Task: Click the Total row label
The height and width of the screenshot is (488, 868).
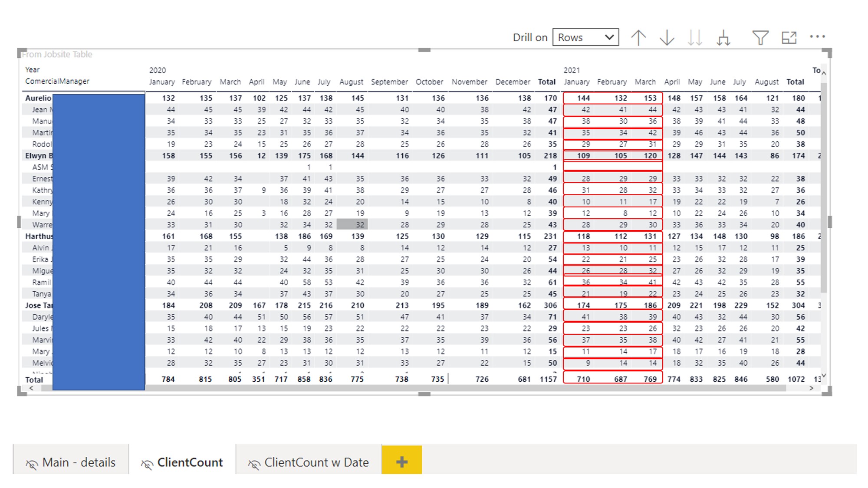Action: (34, 380)
